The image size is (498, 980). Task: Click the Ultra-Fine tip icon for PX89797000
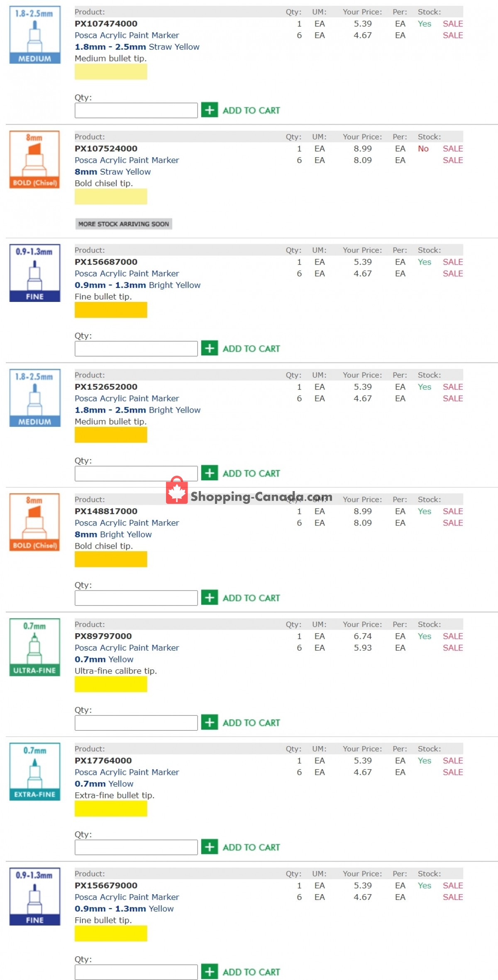(35, 647)
